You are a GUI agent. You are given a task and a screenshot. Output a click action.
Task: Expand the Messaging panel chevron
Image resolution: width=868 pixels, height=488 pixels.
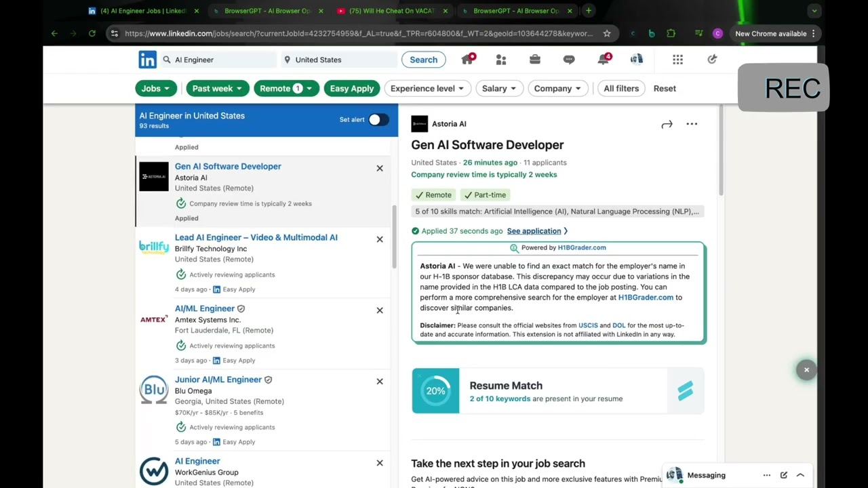tap(800, 475)
